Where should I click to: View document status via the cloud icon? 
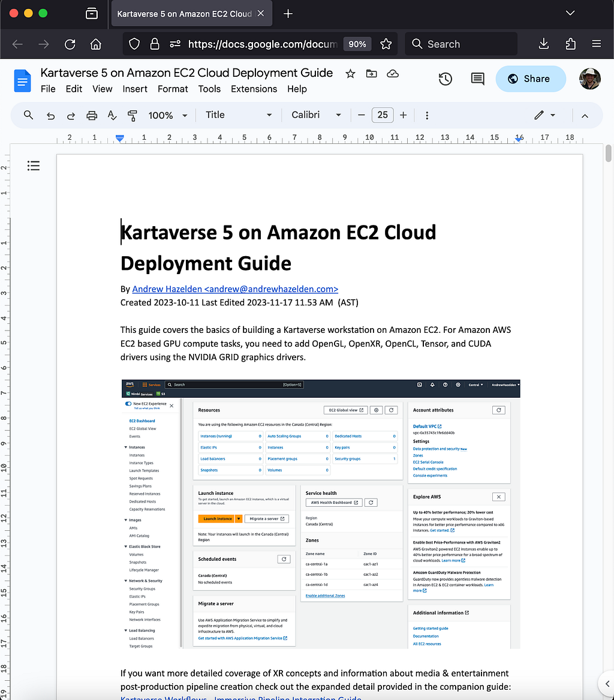(x=393, y=74)
